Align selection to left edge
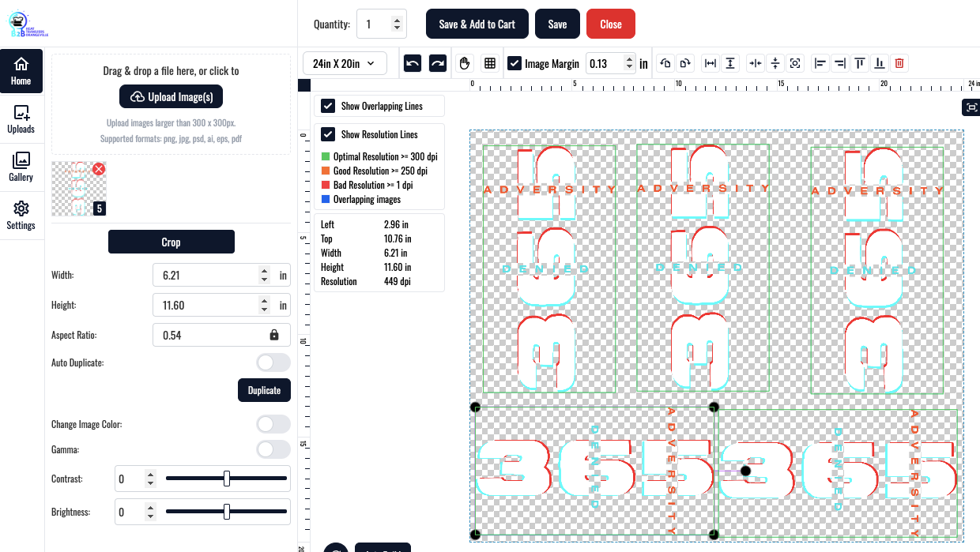Image resolution: width=980 pixels, height=552 pixels. (820, 63)
